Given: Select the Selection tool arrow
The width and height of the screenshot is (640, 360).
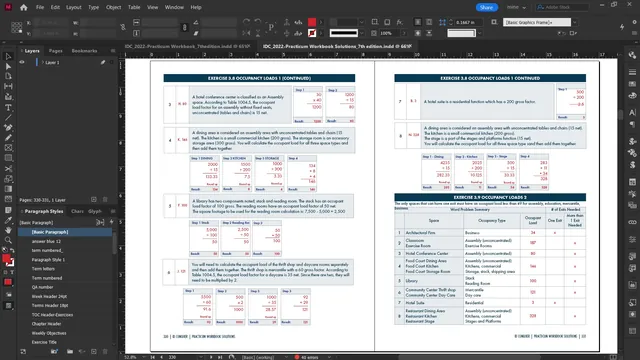Looking at the screenshot, I should [8, 56].
